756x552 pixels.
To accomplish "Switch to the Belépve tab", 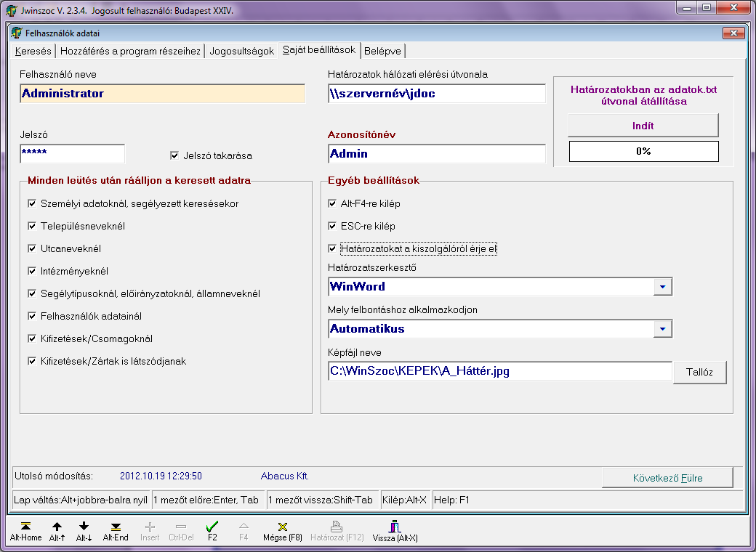I will point(382,51).
